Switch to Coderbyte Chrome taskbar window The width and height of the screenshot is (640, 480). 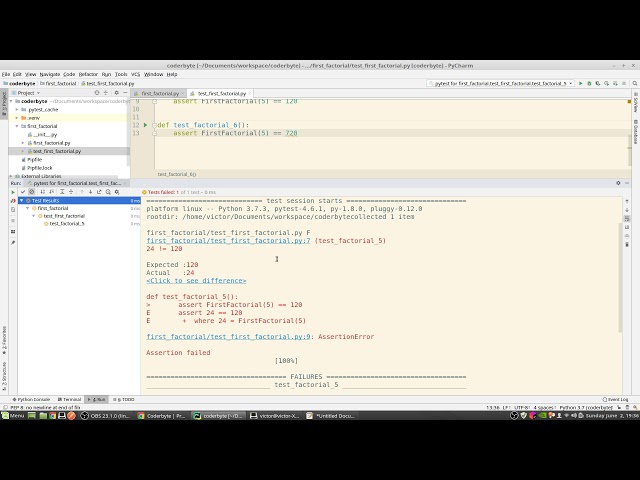tap(162, 416)
